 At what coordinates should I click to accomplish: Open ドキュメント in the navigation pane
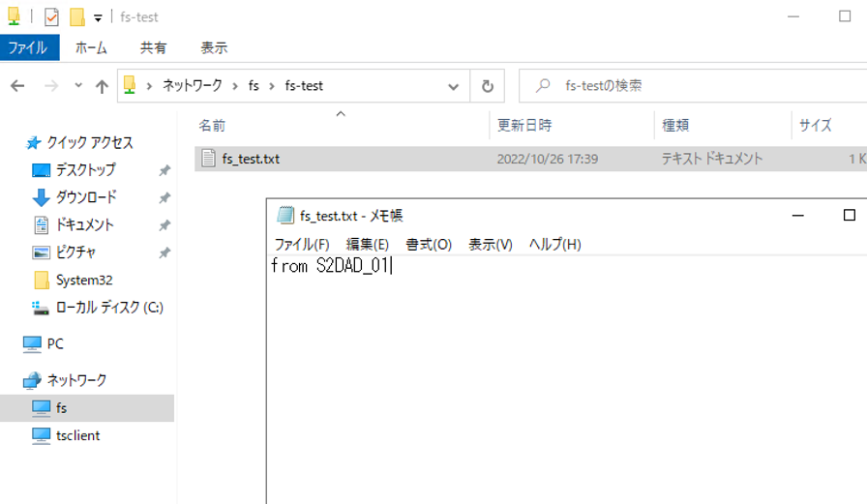pyautogui.click(x=84, y=225)
